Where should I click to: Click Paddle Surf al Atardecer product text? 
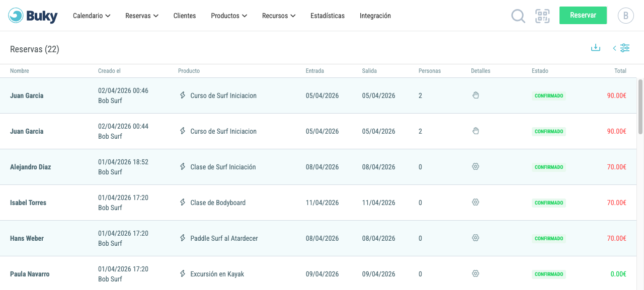click(224, 238)
